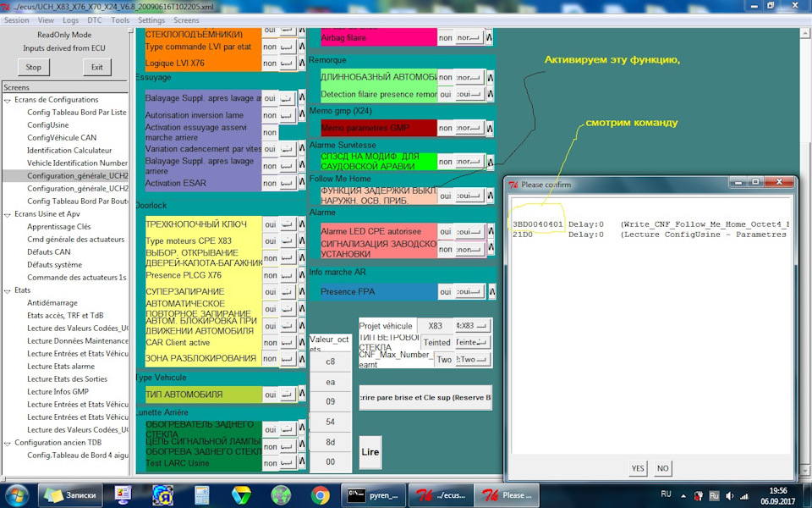Click the 54 octet value field
812x508 pixels.
331,422
